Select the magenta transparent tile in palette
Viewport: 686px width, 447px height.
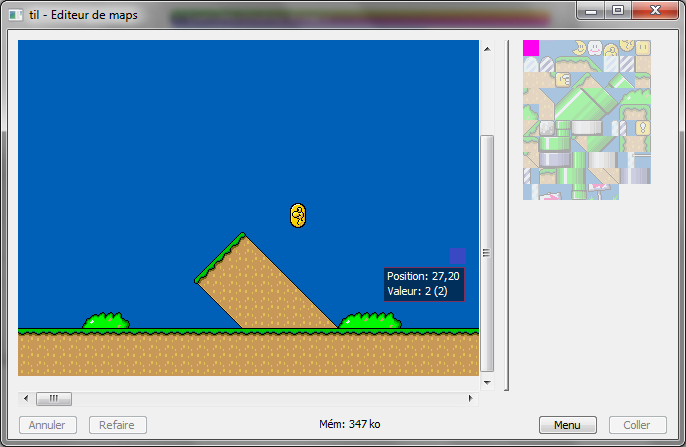[x=531, y=48]
